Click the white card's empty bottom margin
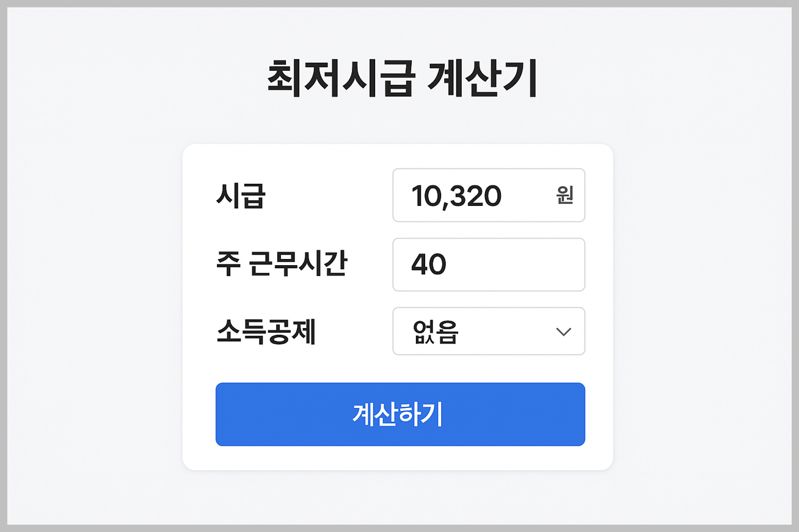This screenshot has width=799, height=532. pyautogui.click(x=397, y=458)
